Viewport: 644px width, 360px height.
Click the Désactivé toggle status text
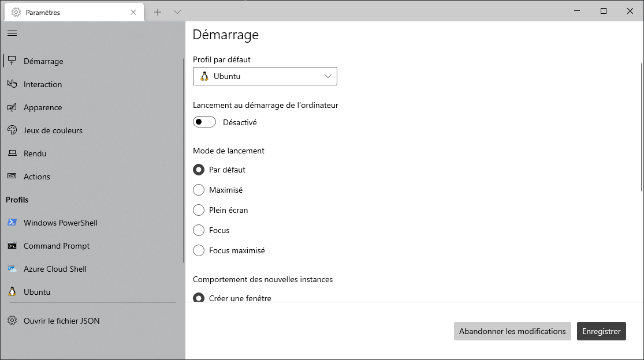[x=240, y=122]
